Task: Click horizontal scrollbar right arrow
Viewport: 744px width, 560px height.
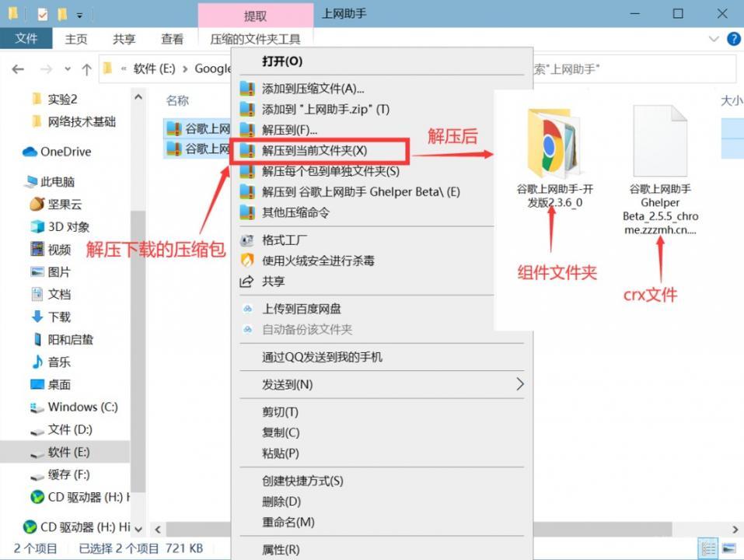Action: click(x=735, y=529)
